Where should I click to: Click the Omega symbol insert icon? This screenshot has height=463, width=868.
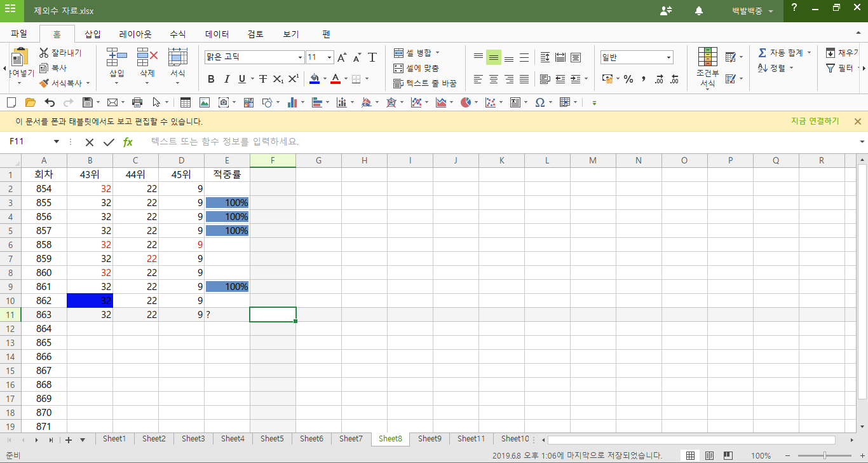point(539,102)
